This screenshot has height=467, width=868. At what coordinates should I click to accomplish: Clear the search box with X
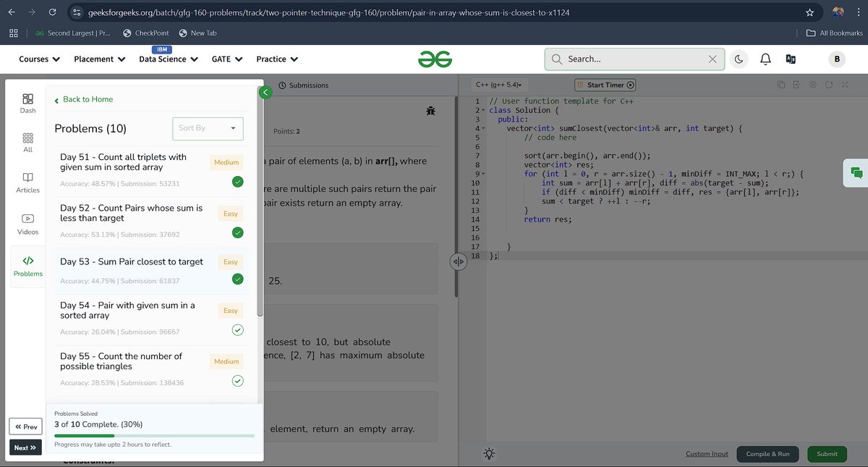point(712,59)
